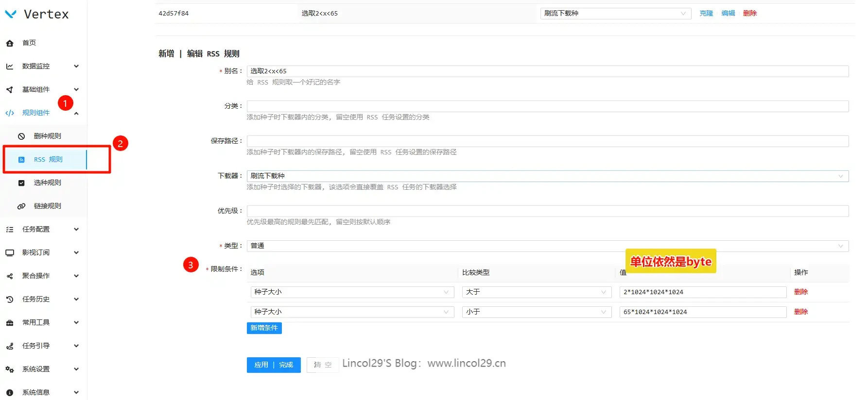Click the chart icon for 数据监控

pos(10,67)
